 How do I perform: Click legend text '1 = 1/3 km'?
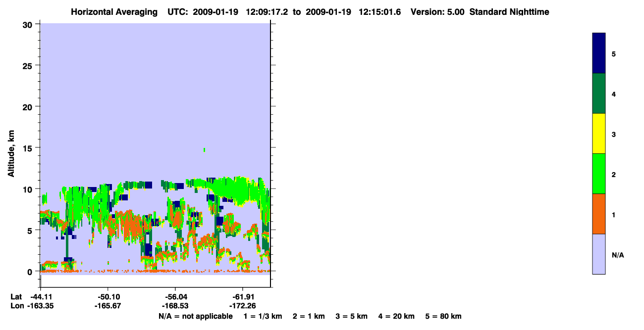263,317
